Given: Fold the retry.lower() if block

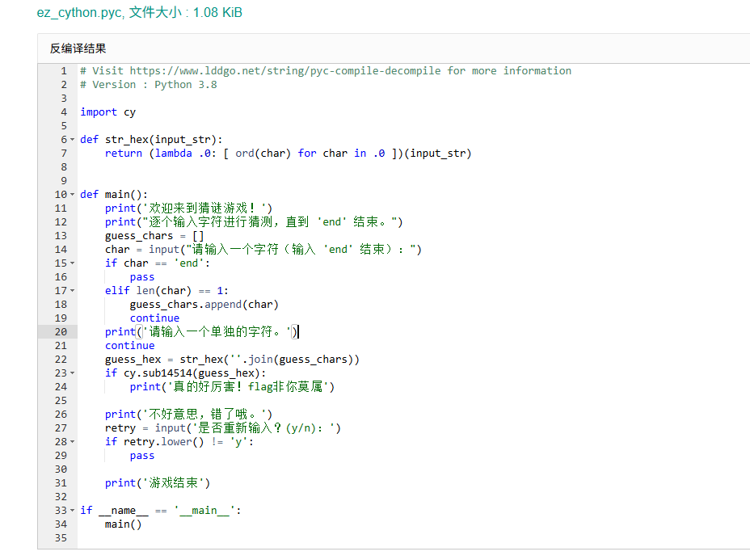Looking at the screenshot, I should pyautogui.click(x=73, y=442).
